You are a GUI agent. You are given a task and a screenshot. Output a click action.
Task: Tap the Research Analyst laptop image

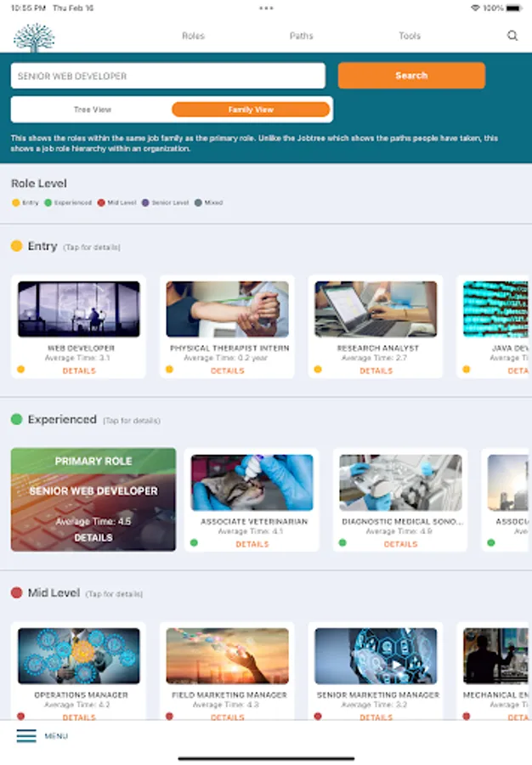(376, 309)
